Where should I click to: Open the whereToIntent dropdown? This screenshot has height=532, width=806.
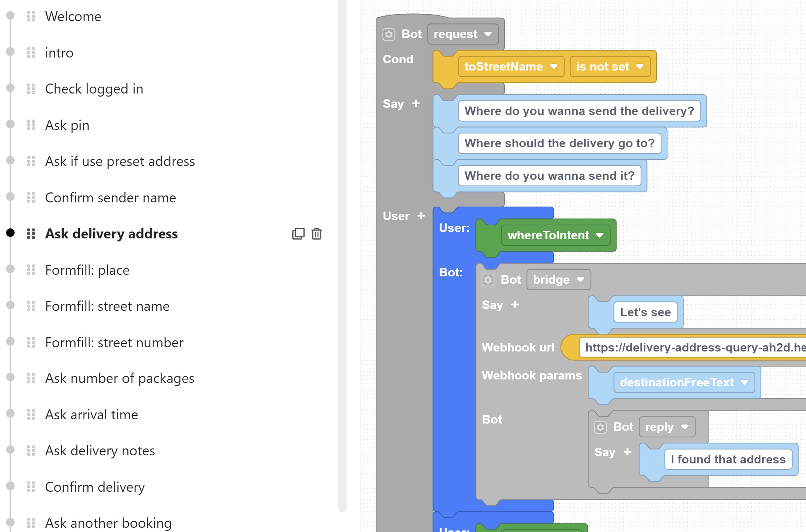[x=555, y=235]
